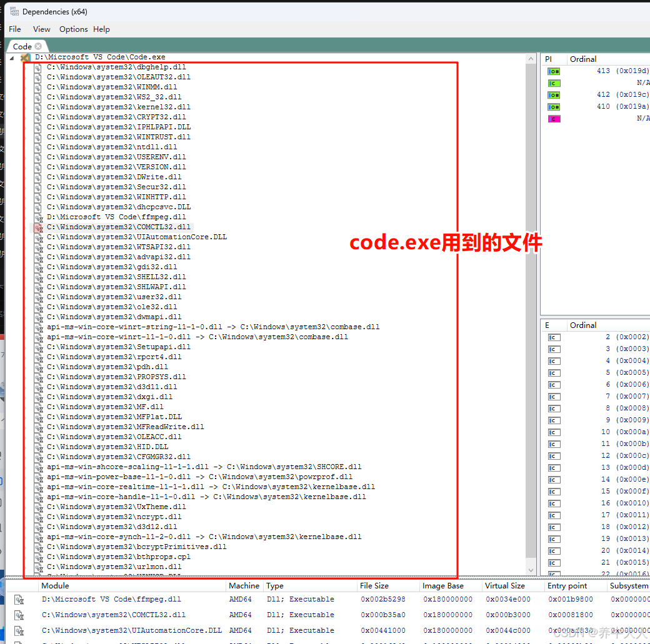Viewport: 650px width, 644px height.
Task: Open the Options menu
Action: pyautogui.click(x=73, y=29)
